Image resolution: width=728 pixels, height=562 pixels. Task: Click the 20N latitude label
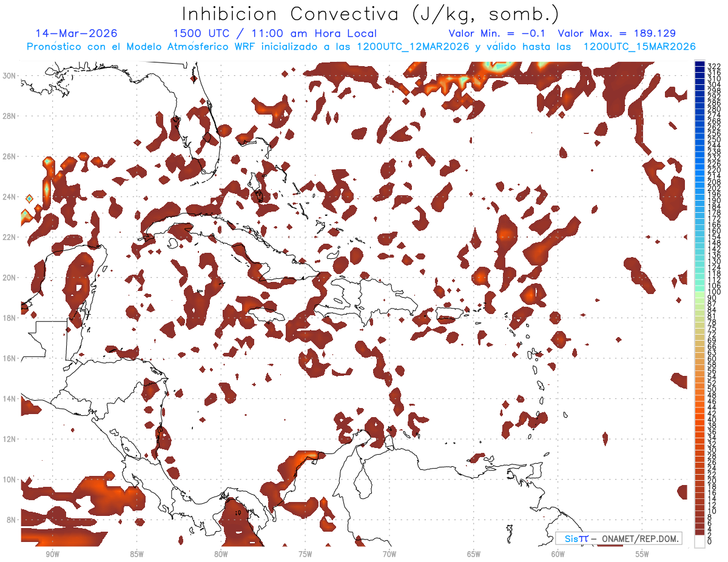coord(10,277)
